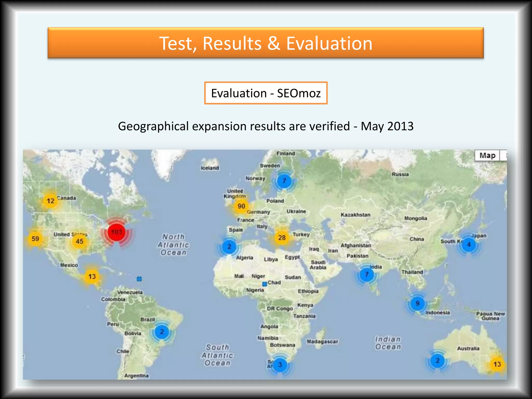The image size is (532, 399).
Task: Switch to the Map view button
Action: point(487,156)
